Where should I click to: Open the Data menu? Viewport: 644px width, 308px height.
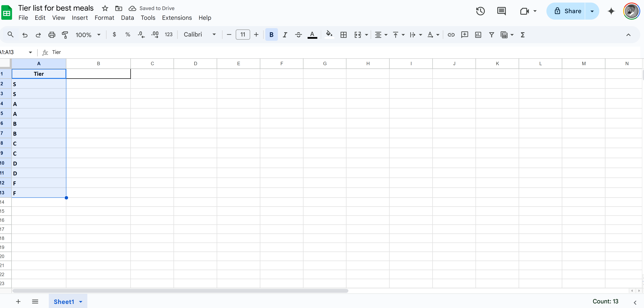pyautogui.click(x=127, y=18)
